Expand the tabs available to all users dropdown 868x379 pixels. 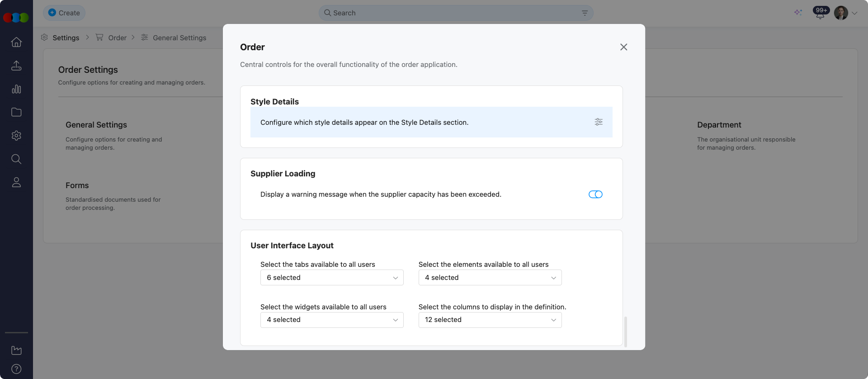332,278
